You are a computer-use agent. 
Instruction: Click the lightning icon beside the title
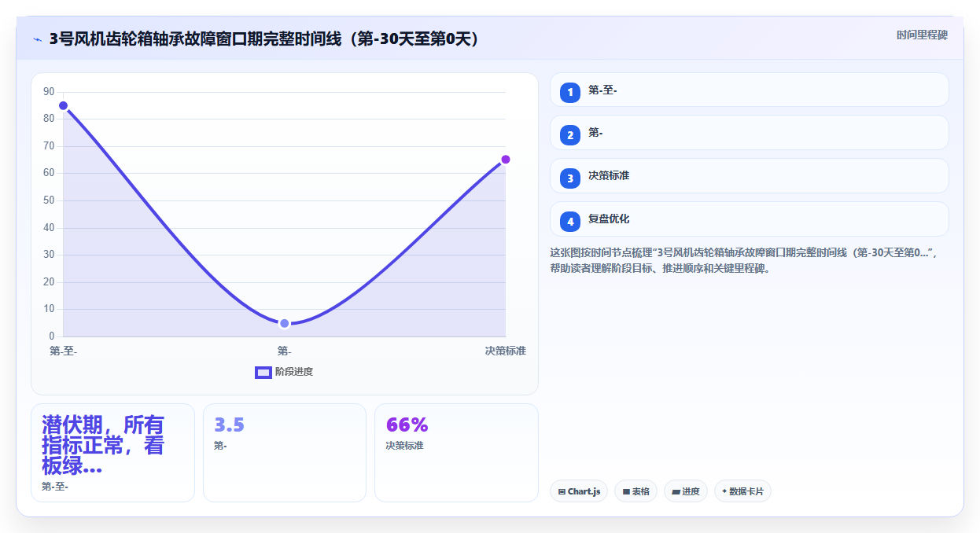[x=37, y=39]
